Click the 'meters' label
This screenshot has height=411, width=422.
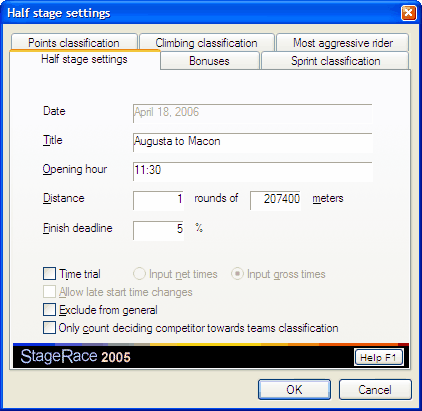[328, 198]
